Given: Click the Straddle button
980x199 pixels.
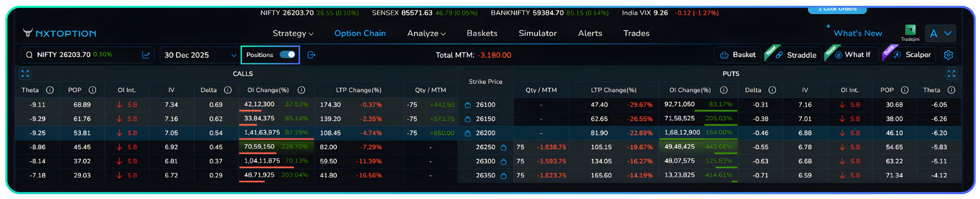Looking at the screenshot, I should point(793,55).
